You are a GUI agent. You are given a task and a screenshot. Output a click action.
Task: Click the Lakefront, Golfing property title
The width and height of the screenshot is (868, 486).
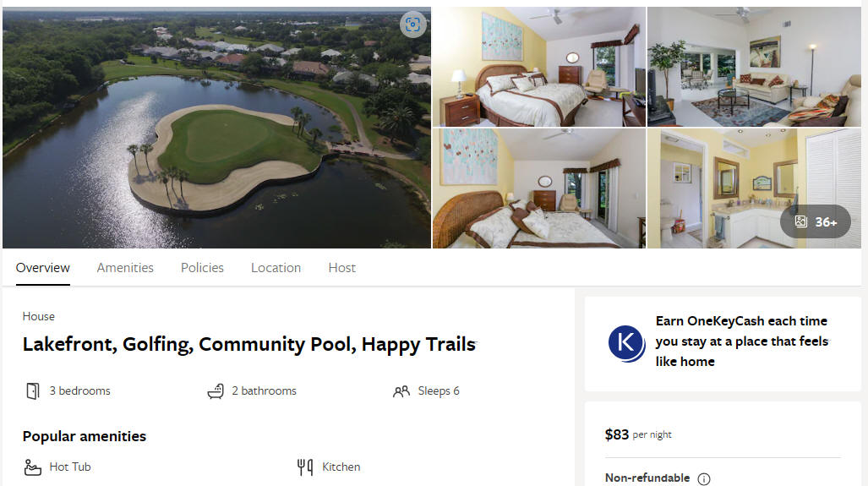pyautogui.click(x=249, y=344)
